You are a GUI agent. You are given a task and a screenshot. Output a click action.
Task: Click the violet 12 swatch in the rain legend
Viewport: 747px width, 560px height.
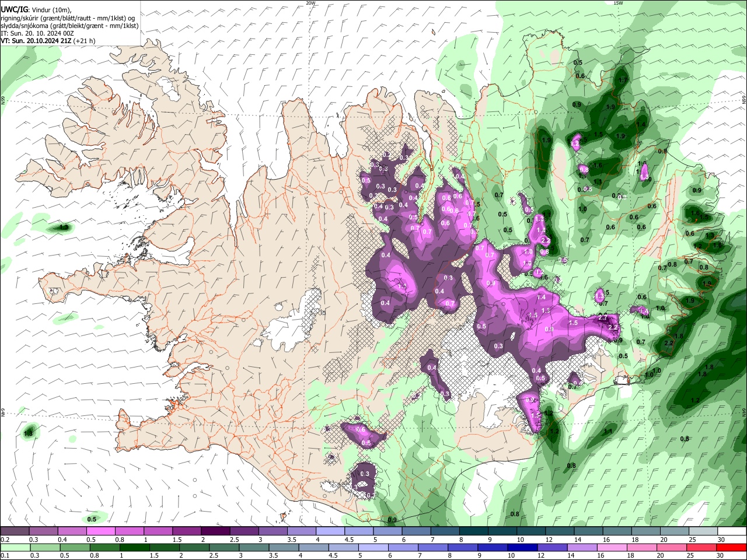tap(551, 548)
